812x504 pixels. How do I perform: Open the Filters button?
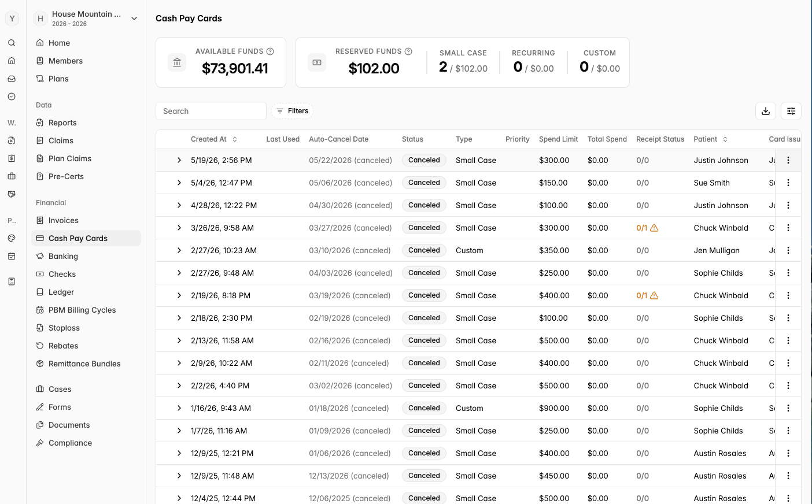[x=292, y=111]
